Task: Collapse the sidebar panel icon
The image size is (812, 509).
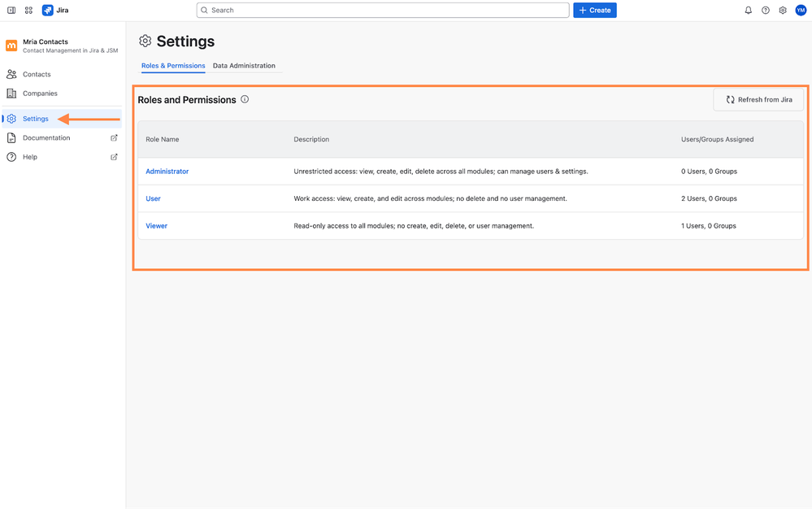Action: pos(11,11)
